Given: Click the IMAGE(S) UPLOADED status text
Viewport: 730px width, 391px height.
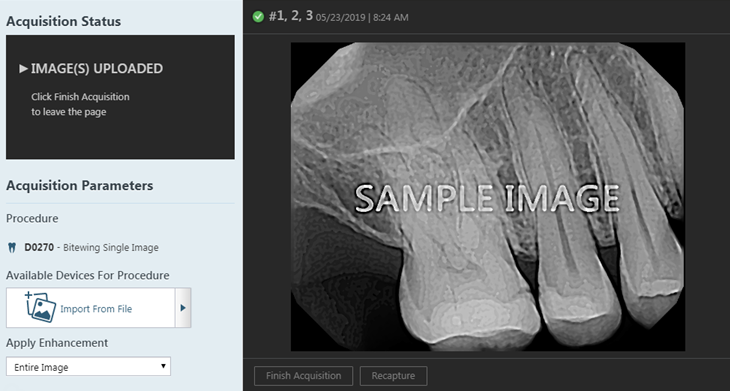Looking at the screenshot, I should click(97, 69).
